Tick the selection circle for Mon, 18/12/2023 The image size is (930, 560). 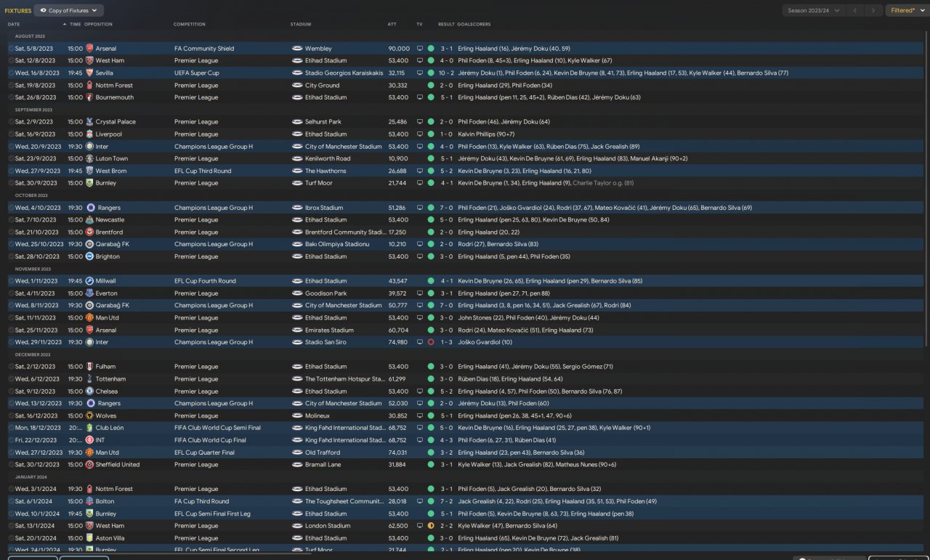pos(11,428)
